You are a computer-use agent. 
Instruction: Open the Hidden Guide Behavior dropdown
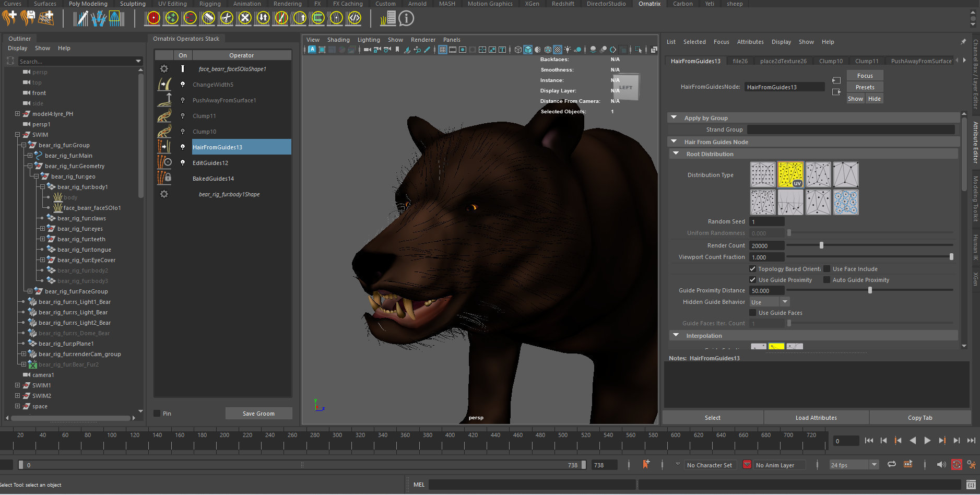click(770, 302)
